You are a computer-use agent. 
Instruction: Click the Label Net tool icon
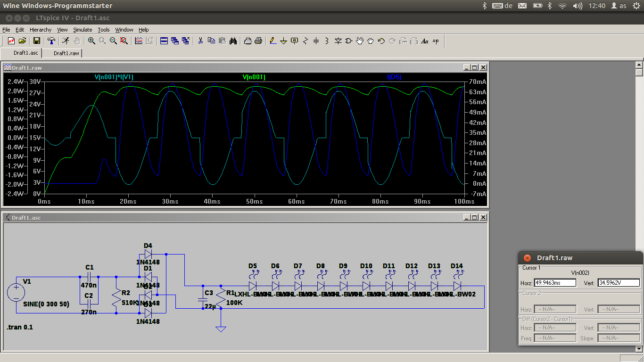pyautogui.click(x=295, y=41)
